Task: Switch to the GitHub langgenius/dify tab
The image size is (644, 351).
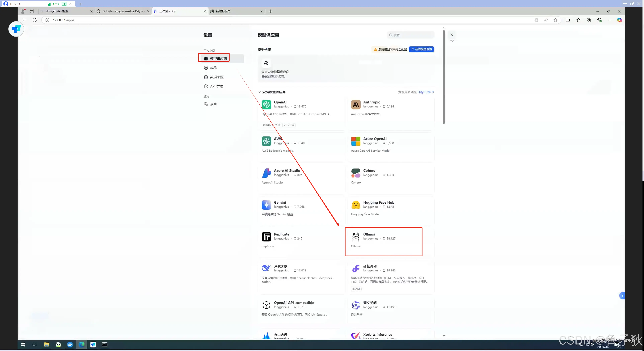Action: coord(122,11)
